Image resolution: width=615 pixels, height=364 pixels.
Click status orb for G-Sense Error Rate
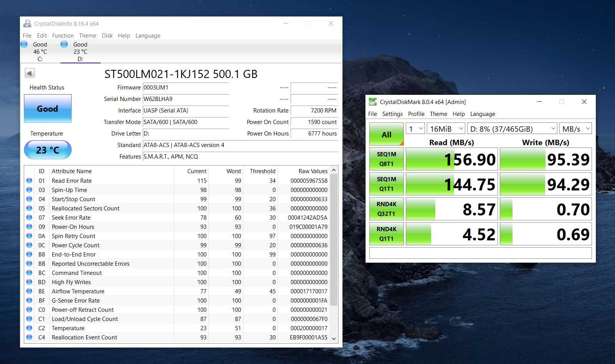[x=29, y=300]
